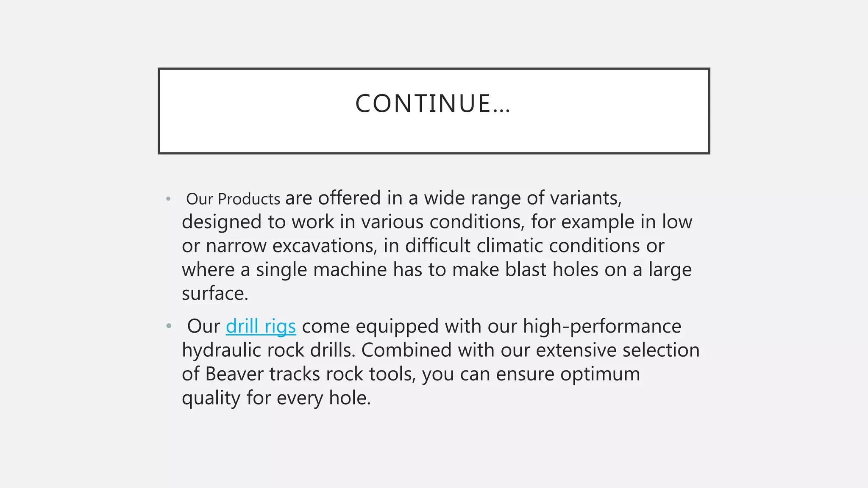The height and width of the screenshot is (488, 868).
Task: Open the 'drill rigs' hyperlink
Action: pyautogui.click(x=261, y=327)
